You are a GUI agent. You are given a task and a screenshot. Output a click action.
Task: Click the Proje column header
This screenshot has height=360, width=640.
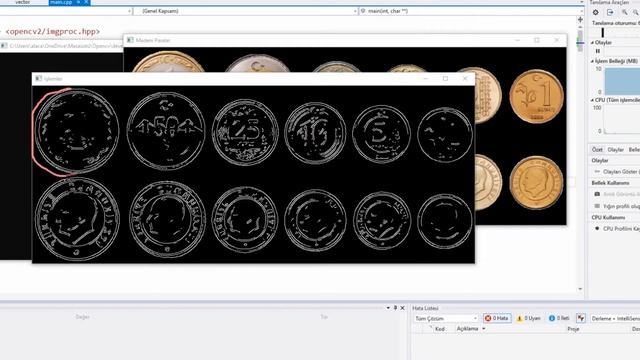tap(573, 329)
